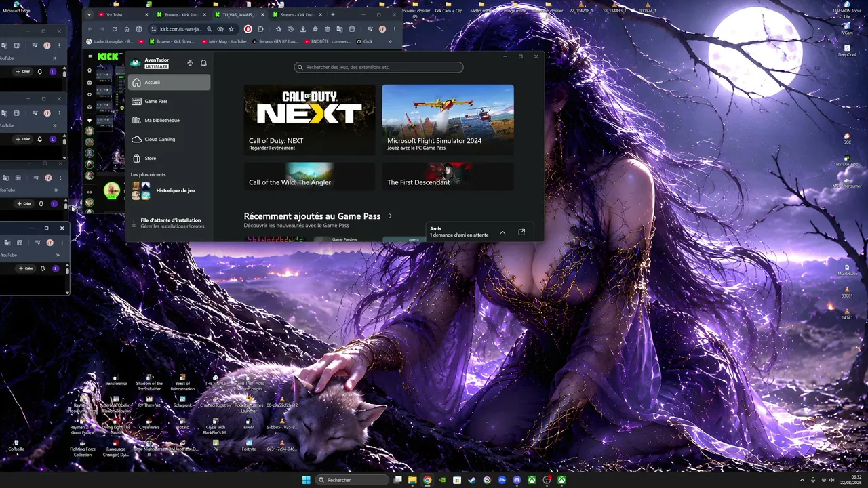Open the Chrome profile avatar
This screenshot has height=488, width=868.
tap(382, 29)
